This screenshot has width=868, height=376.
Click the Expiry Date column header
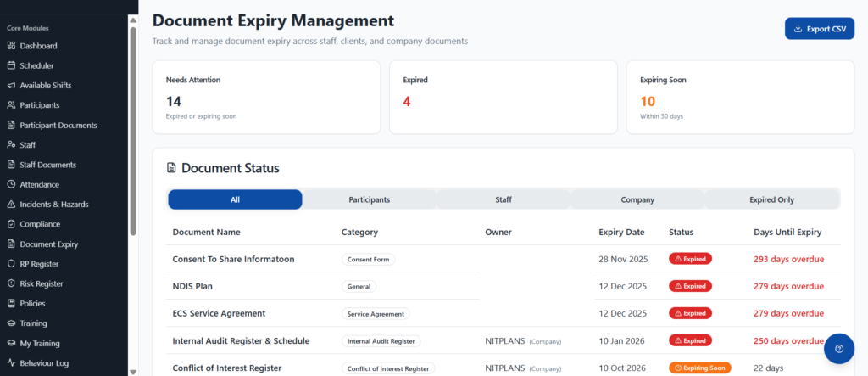621,233
